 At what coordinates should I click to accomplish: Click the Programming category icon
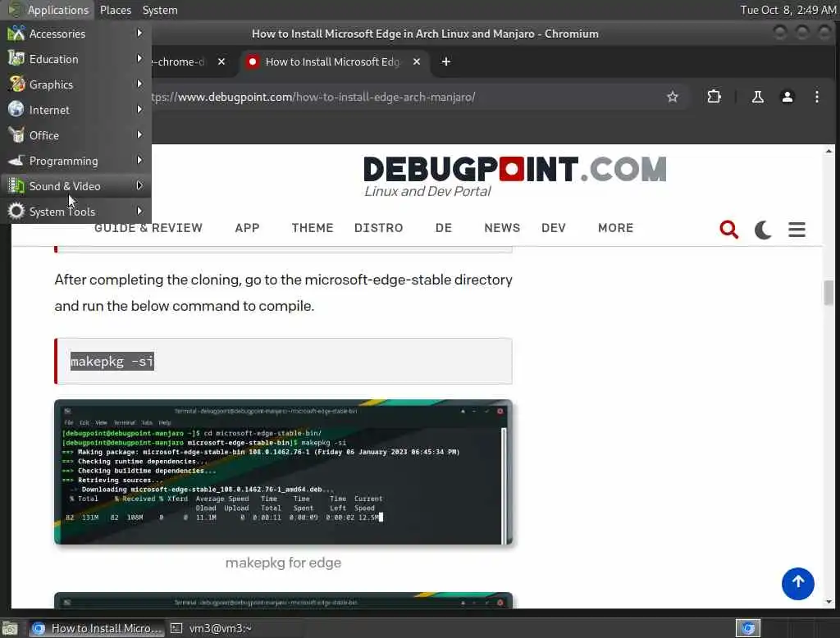[16, 160]
